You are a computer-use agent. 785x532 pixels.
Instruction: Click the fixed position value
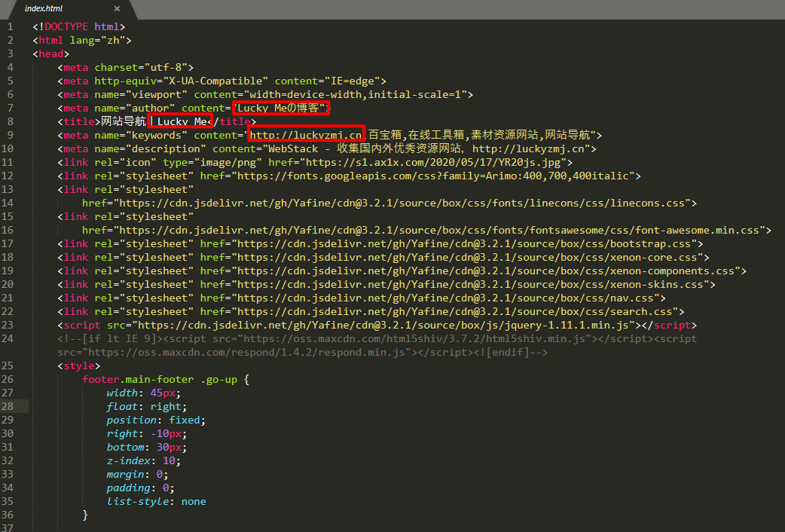click(x=185, y=419)
